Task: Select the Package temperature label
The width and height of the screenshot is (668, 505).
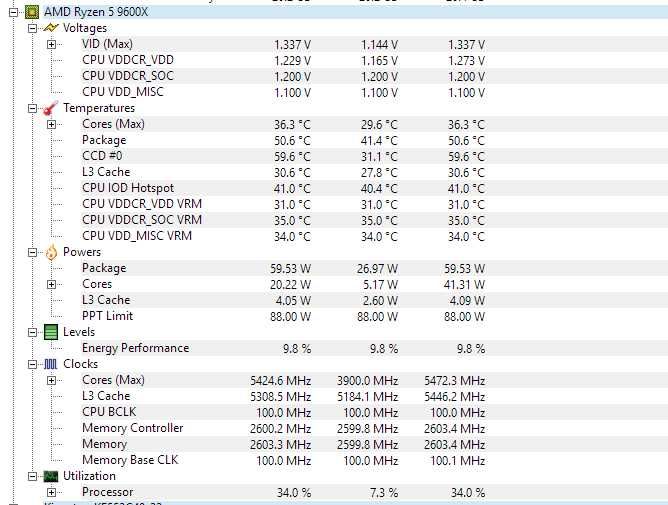Action: click(x=104, y=140)
